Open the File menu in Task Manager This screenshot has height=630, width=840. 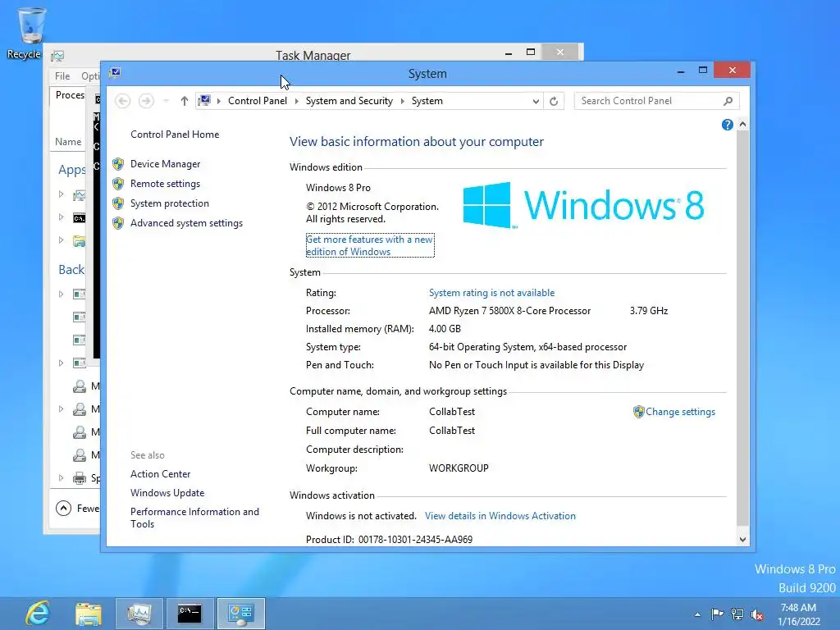[x=62, y=76]
